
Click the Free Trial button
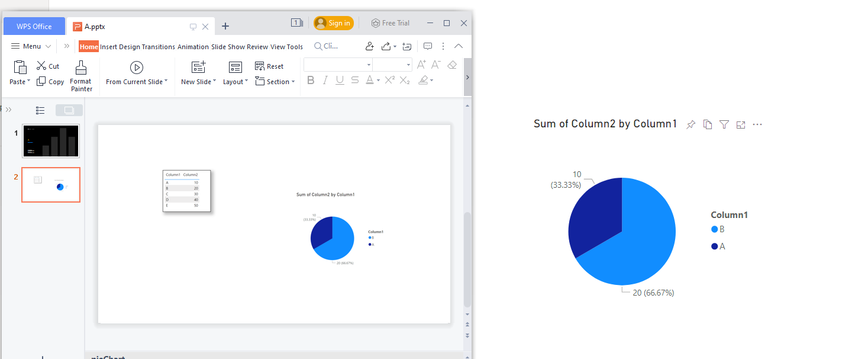click(x=390, y=23)
